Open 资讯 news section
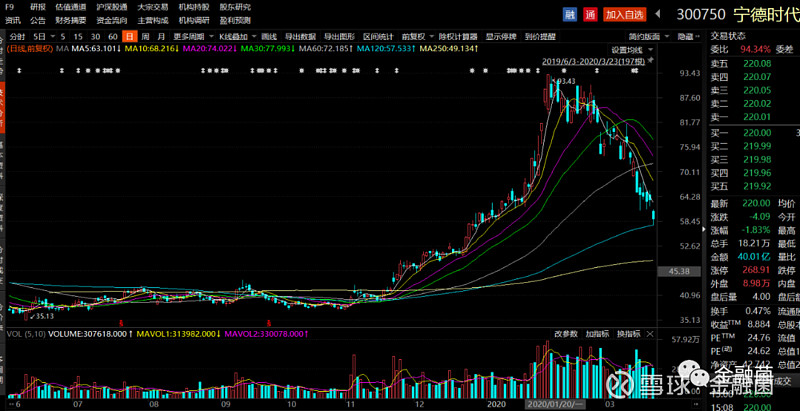Viewport: 800px width, 411px height. [13, 20]
